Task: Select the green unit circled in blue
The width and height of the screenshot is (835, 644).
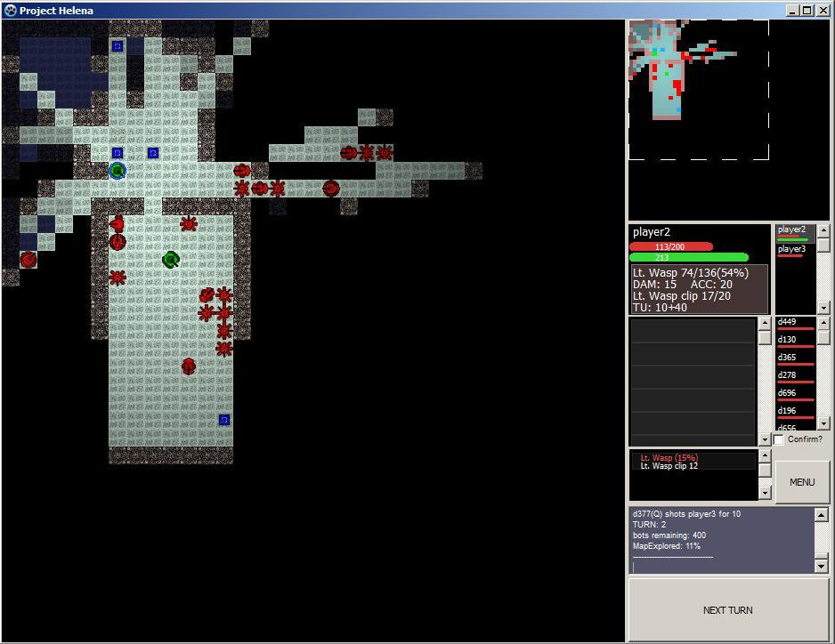Action: click(118, 171)
